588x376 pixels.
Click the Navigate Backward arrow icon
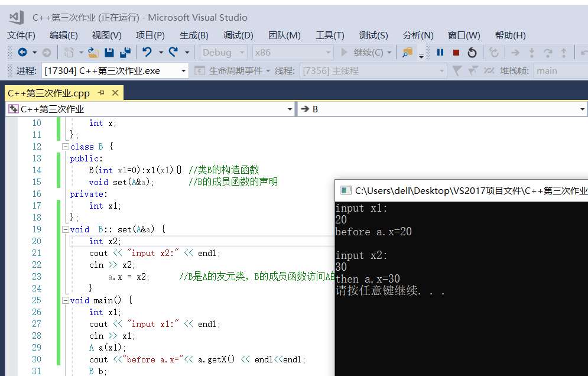(22, 53)
